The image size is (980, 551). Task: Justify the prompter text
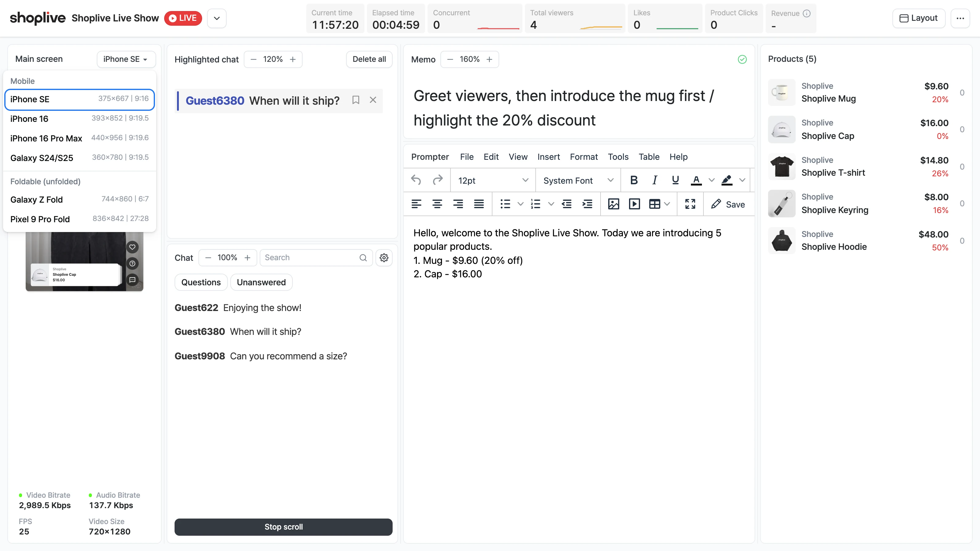[479, 204]
